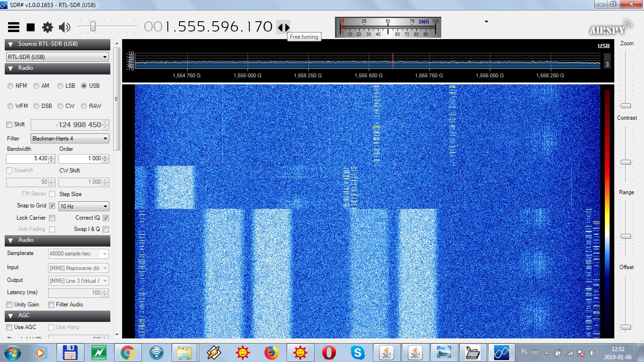The height and width of the screenshot is (362, 644).
Task: Open the audio Output device dropdown
Action: (x=79, y=281)
